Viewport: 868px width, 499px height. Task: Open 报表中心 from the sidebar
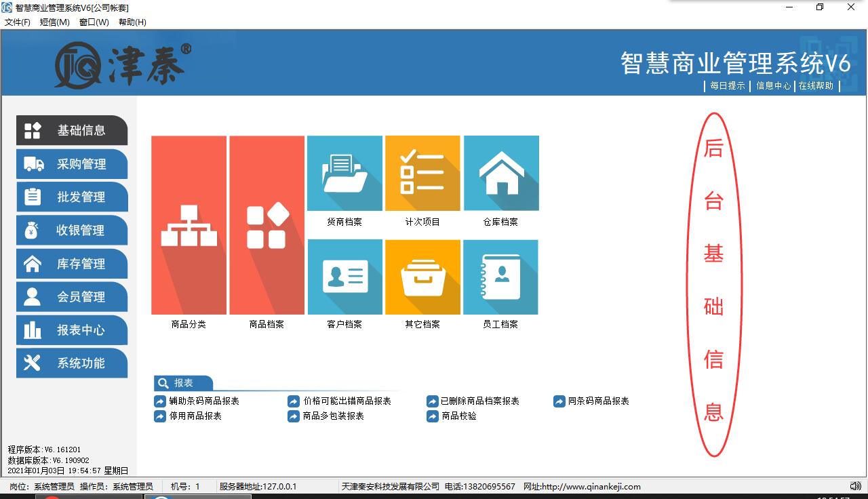[72, 330]
